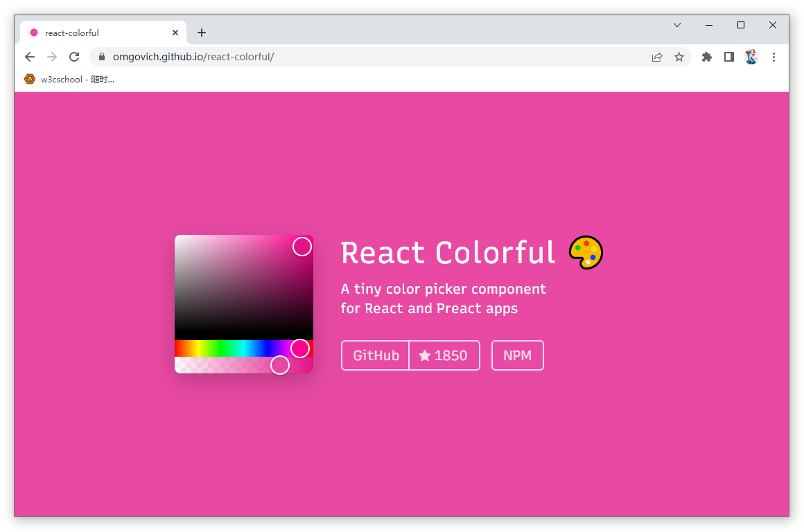Expand the tab search chevron
Viewport: 804px width, 532px height.
tap(677, 25)
